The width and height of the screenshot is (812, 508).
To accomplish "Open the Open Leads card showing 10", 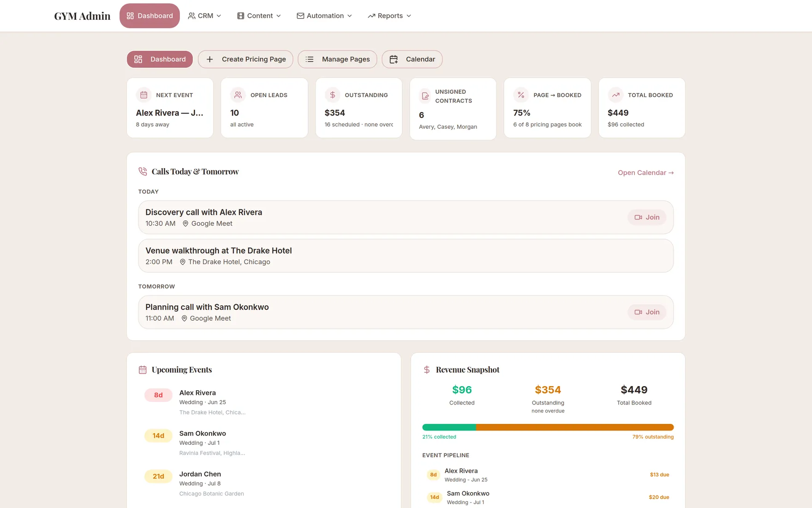I will tap(264, 108).
